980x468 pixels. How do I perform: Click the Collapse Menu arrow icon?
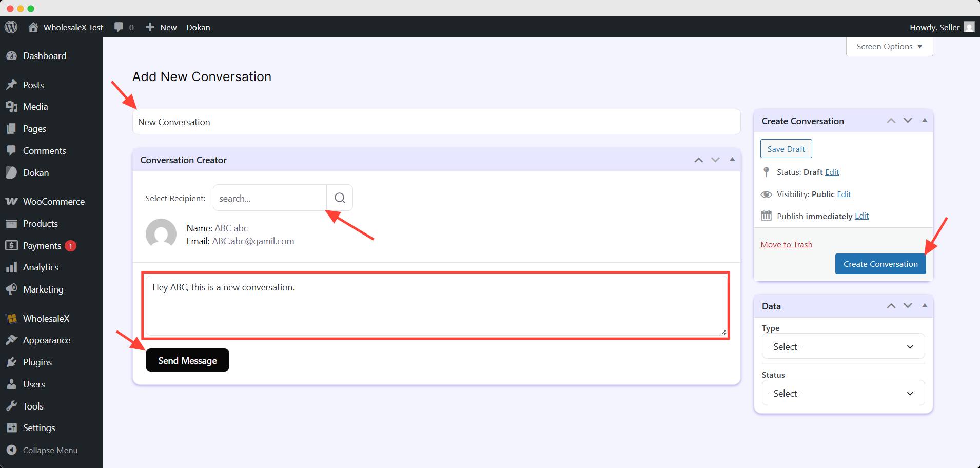click(x=11, y=450)
